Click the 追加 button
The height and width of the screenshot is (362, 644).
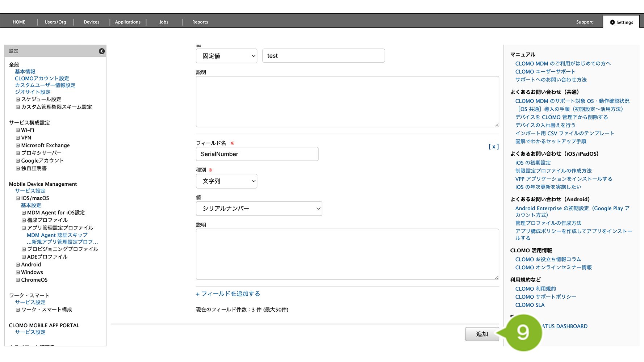[x=482, y=334]
